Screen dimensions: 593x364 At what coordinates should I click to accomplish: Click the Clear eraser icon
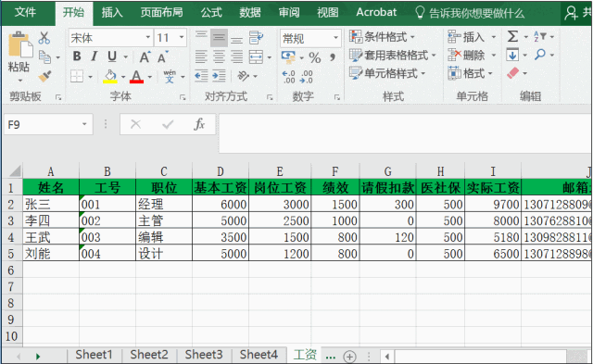[512, 73]
